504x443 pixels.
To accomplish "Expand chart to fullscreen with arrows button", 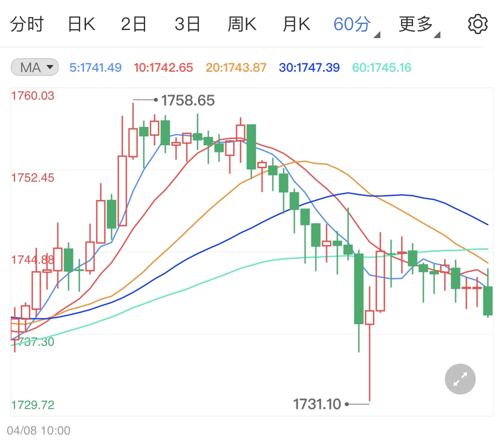I will 460,379.
